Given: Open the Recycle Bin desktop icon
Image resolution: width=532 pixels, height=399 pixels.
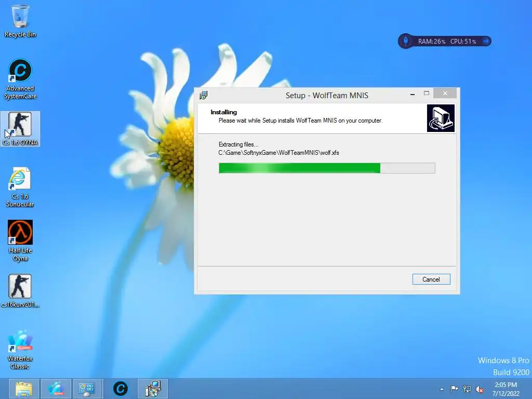Looking at the screenshot, I should (20, 21).
